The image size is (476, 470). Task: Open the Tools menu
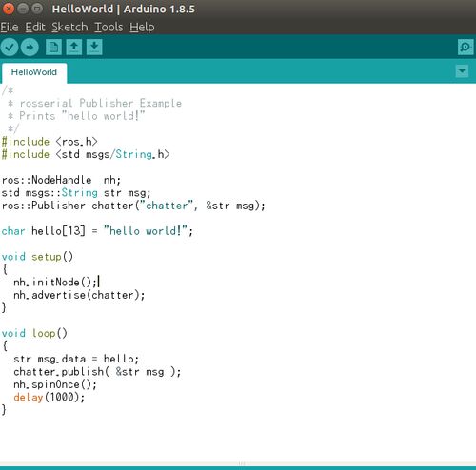tap(109, 27)
